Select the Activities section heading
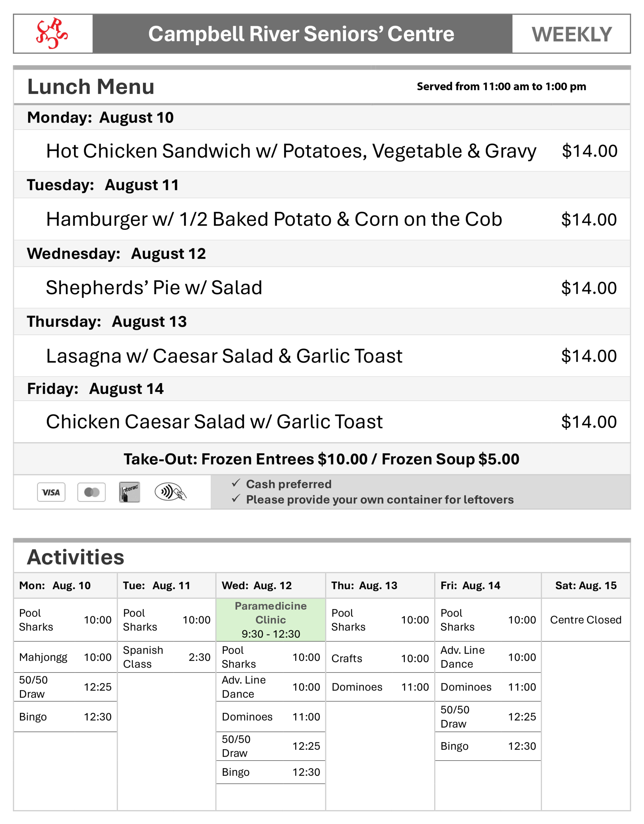This screenshot has width=644, height=824. [75, 557]
